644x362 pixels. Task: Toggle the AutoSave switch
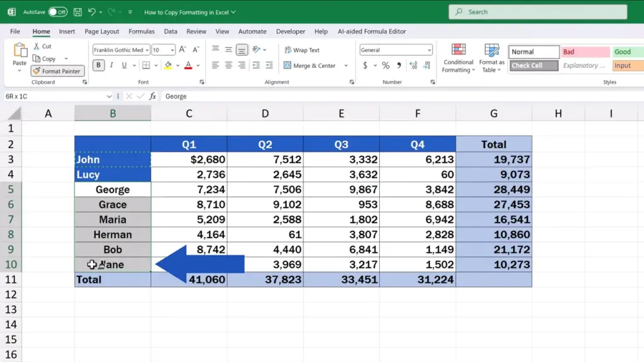(x=58, y=12)
